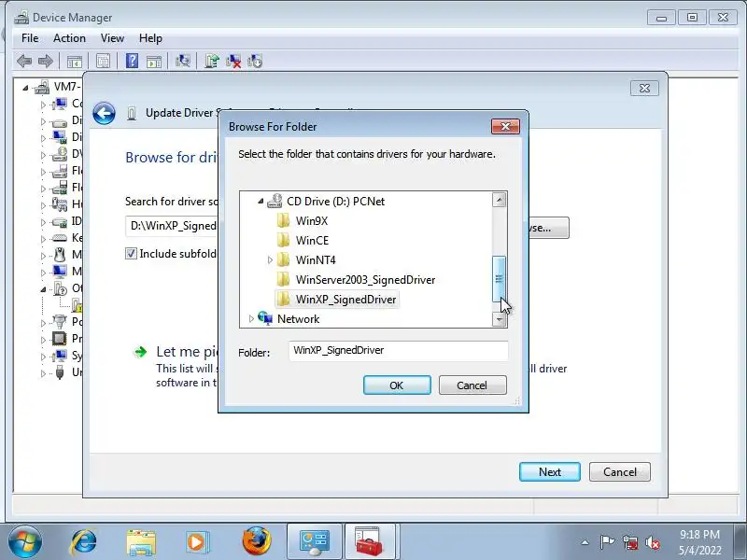Expand the Network node in folder tree
This screenshot has height=560, width=747.
pyautogui.click(x=251, y=318)
